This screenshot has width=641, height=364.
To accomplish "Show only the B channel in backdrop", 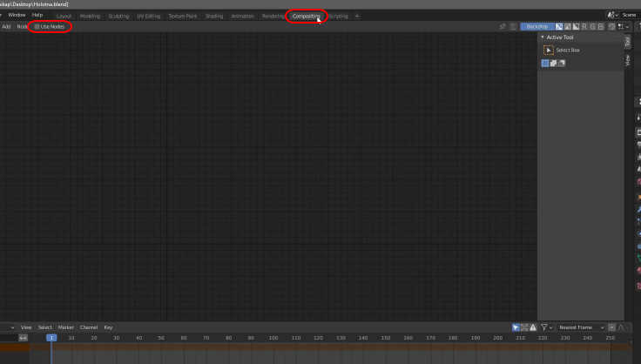I will (x=601, y=26).
